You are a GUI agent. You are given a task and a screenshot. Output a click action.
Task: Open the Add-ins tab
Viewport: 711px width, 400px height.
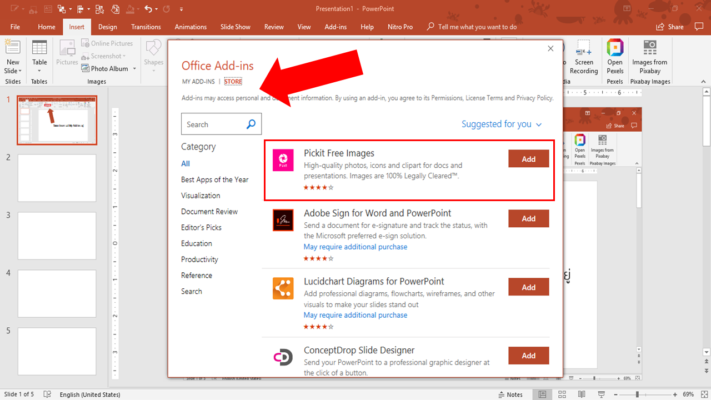pyautogui.click(x=336, y=27)
